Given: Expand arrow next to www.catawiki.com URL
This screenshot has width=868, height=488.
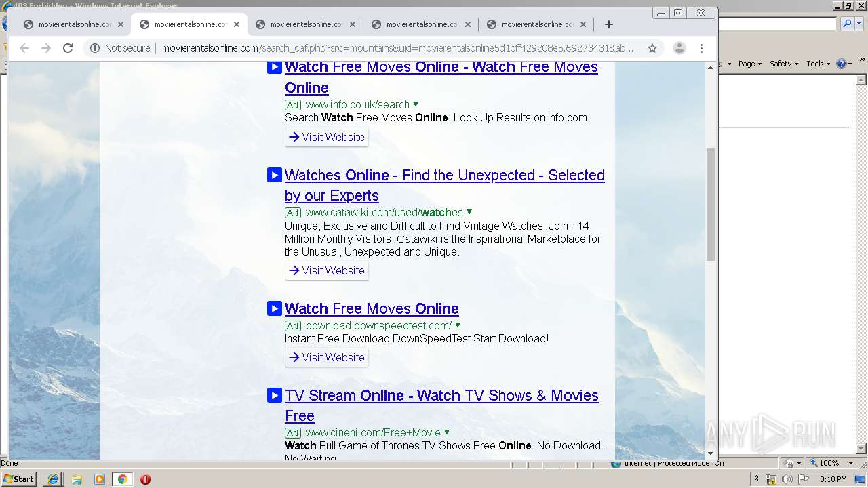Looking at the screenshot, I should pyautogui.click(x=469, y=212).
